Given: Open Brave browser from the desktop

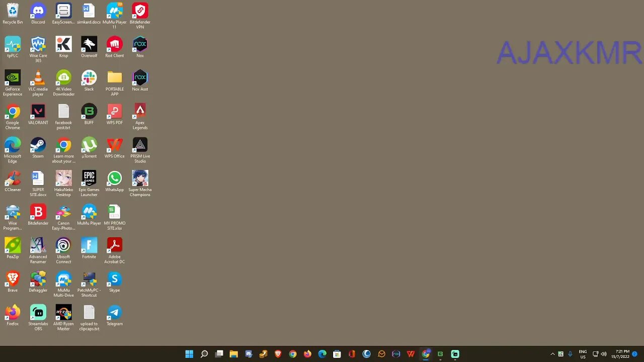Looking at the screenshot, I should click(x=13, y=282).
